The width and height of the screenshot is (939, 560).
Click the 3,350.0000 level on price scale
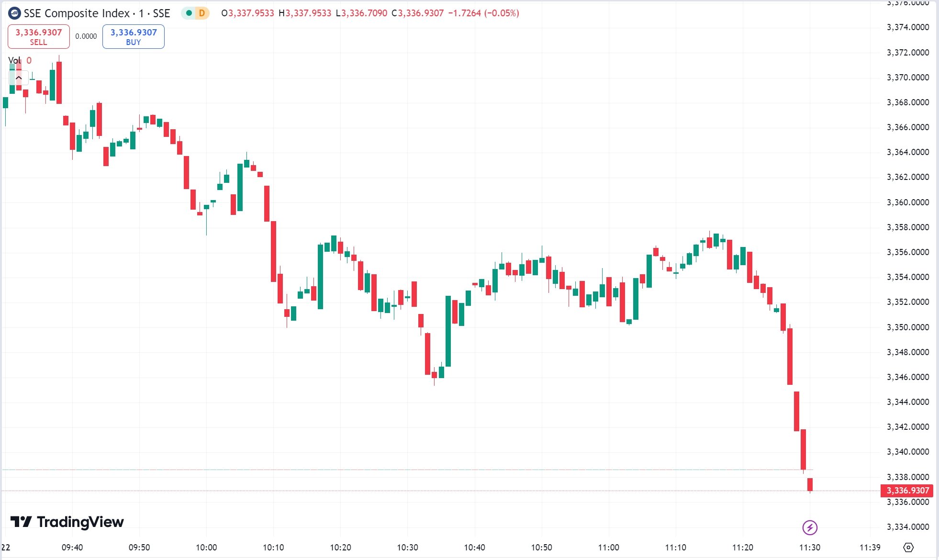pos(908,327)
